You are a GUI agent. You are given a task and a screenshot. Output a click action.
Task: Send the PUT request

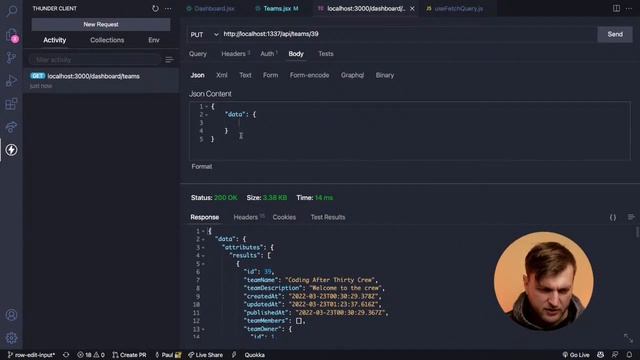pyautogui.click(x=615, y=34)
